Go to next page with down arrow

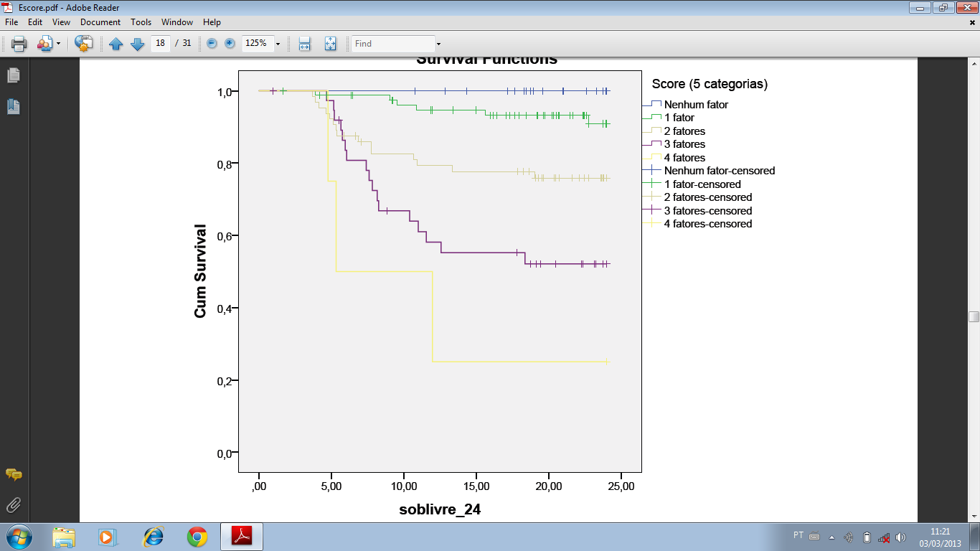[138, 44]
